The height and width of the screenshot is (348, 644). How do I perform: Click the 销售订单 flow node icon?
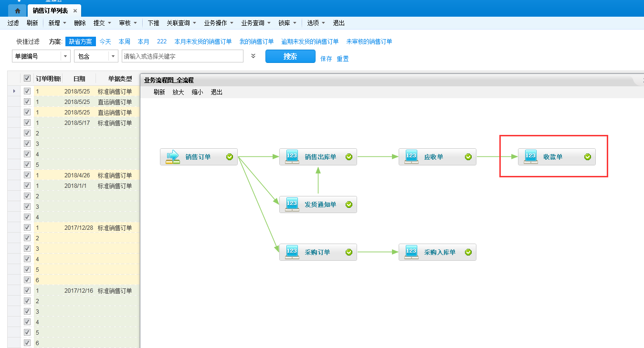pyautogui.click(x=172, y=157)
